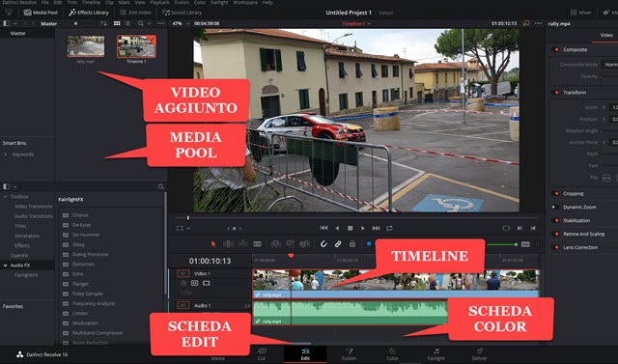
Task: Switch to the Deliver page tab
Action: pyautogui.click(x=479, y=354)
